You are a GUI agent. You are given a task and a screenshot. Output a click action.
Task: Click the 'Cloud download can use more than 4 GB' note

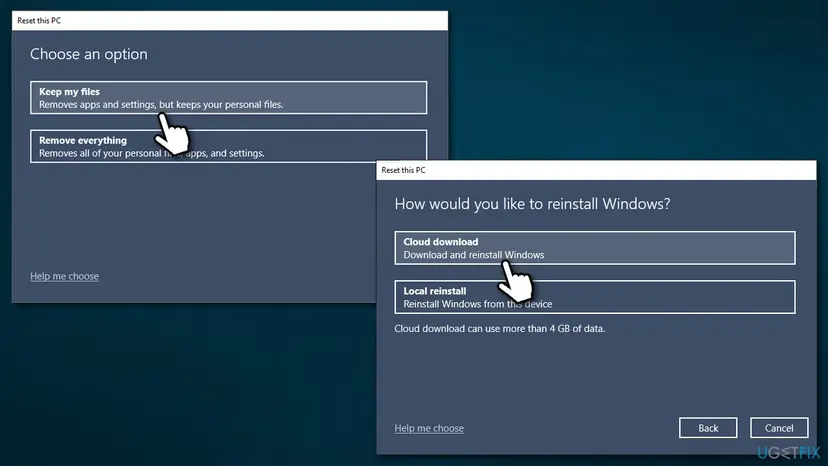coord(500,329)
